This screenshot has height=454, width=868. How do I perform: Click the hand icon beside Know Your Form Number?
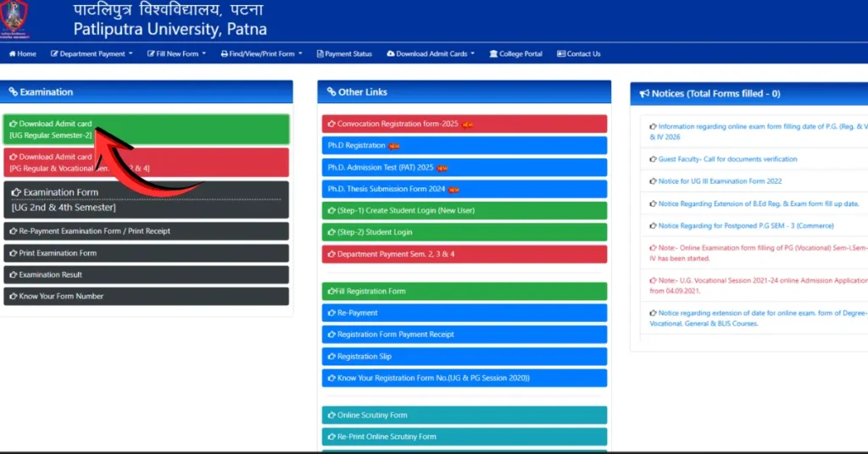click(14, 296)
